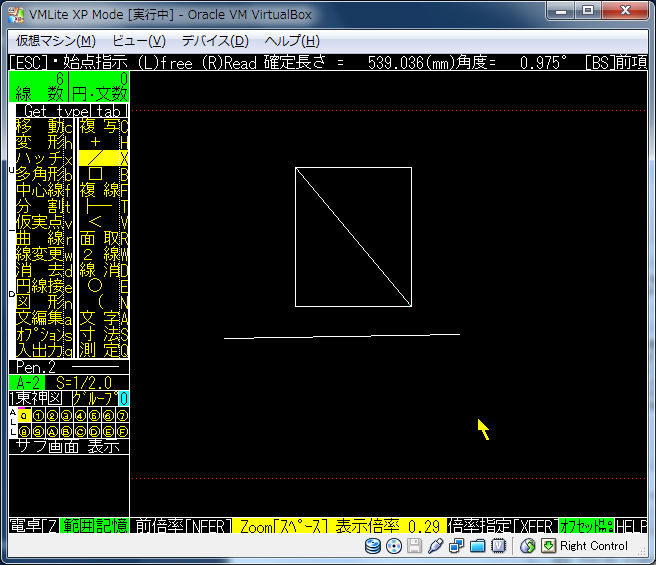Toggle layer F in the layer grid
Screen dimensions: 656x565
tap(122, 431)
